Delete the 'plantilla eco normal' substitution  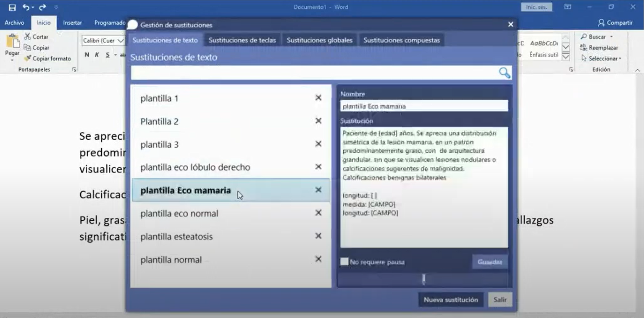(318, 213)
